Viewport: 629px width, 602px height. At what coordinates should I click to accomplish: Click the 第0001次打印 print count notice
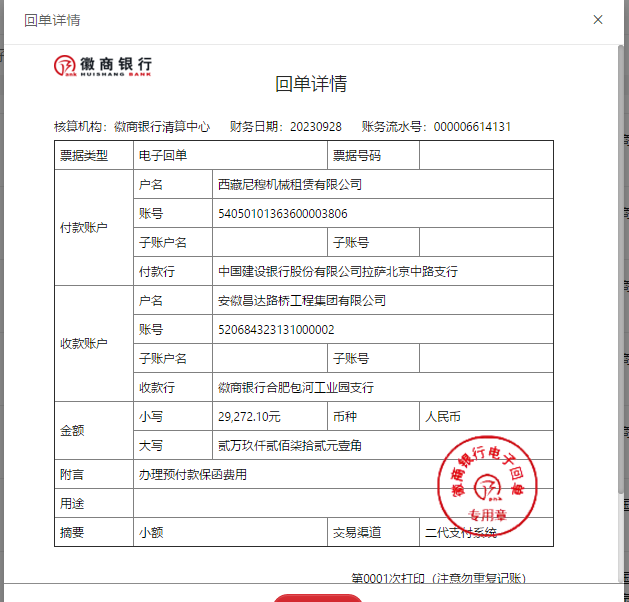(x=438, y=579)
